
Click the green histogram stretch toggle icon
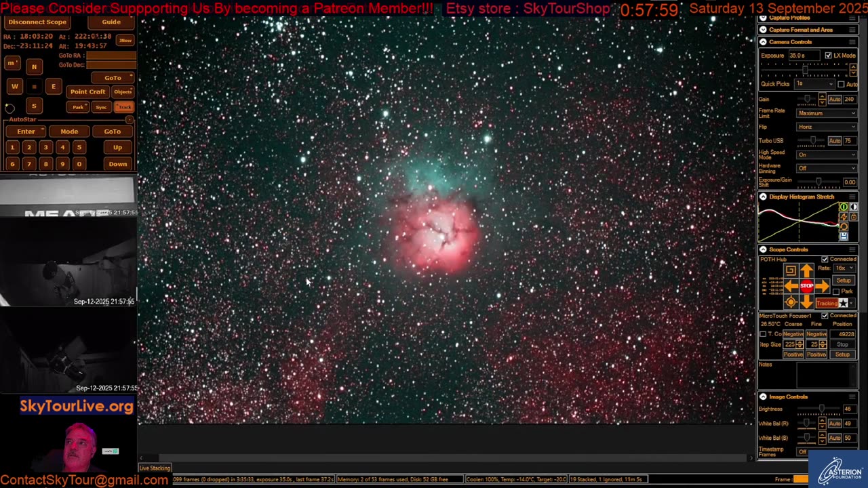[x=844, y=207]
